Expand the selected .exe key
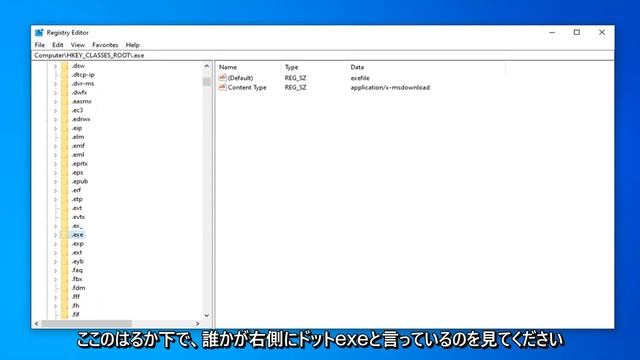This screenshot has height=360, width=640. pyautogui.click(x=55, y=235)
